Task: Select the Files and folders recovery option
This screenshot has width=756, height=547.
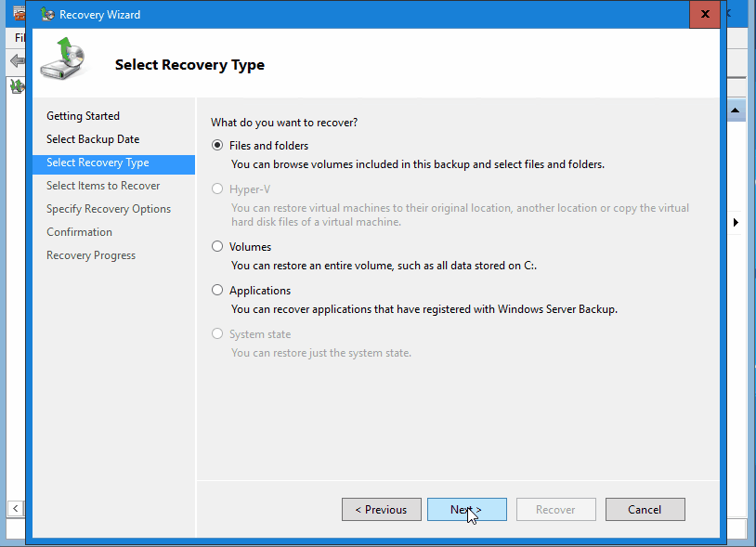Action: 215,145
